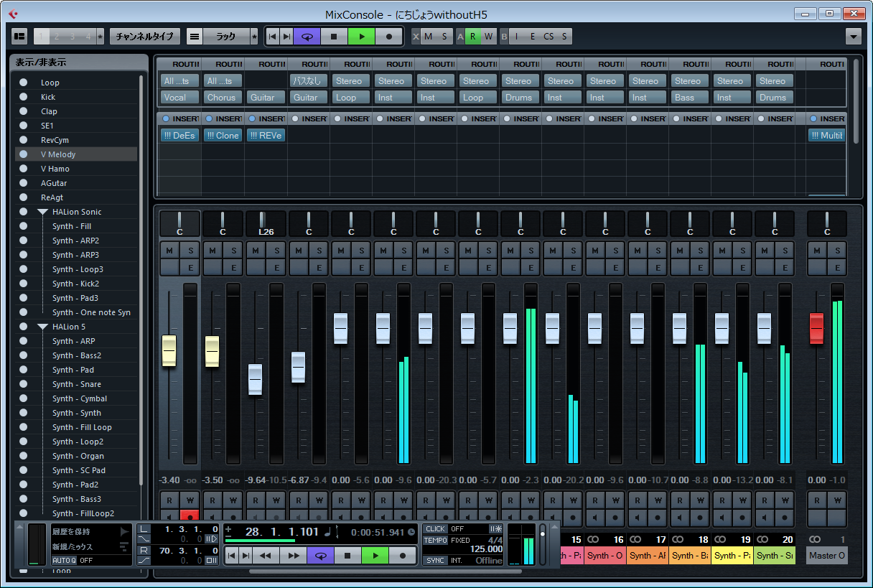The width and height of the screenshot is (873, 588).
Task: Open rack settings icon beside ラック
Action: [x=195, y=36]
